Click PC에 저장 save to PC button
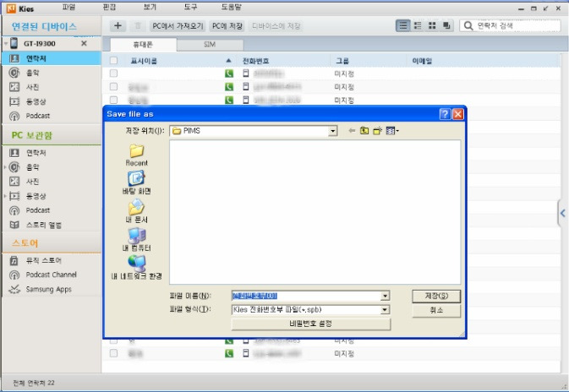Screen dimensions: 569x392 click(x=227, y=25)
